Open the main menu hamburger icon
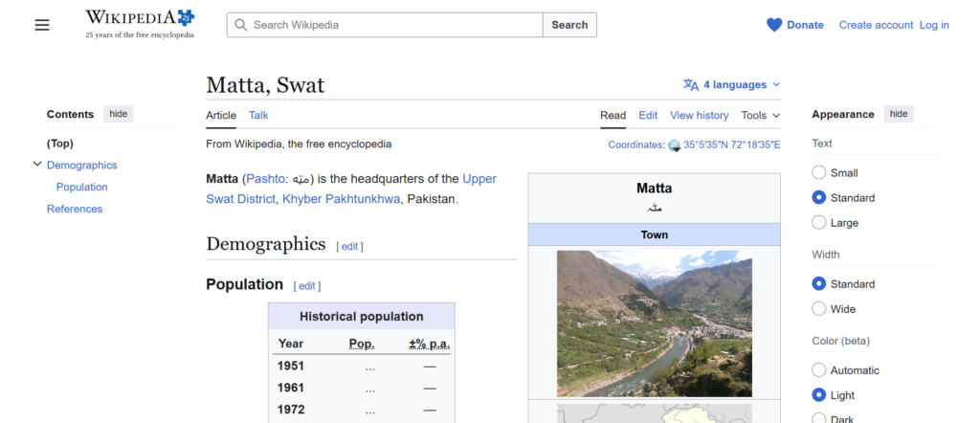 pyautogui.click(x=42, y=25)
